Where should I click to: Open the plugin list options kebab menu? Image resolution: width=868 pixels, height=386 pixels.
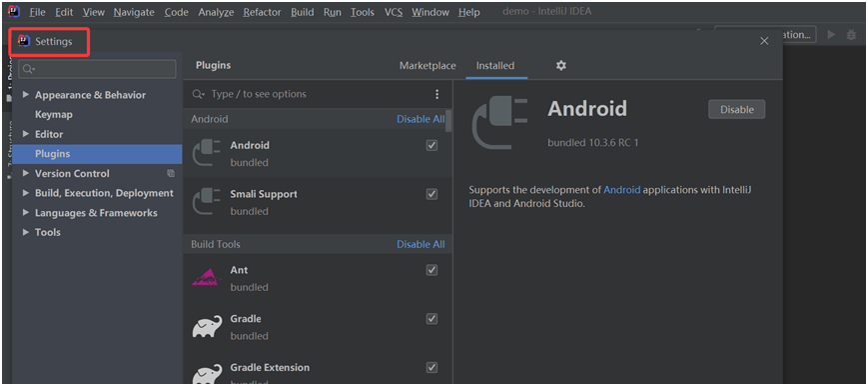[436, 94]
